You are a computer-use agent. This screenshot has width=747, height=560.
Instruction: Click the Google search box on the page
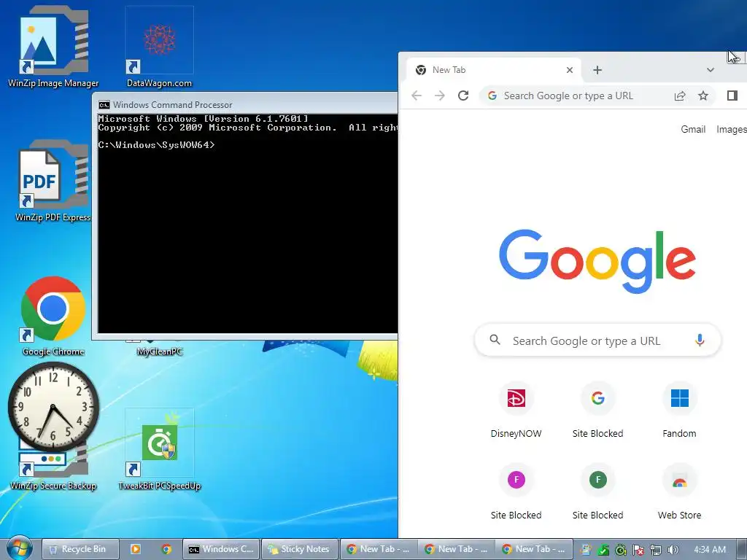(x=597, y=341)
